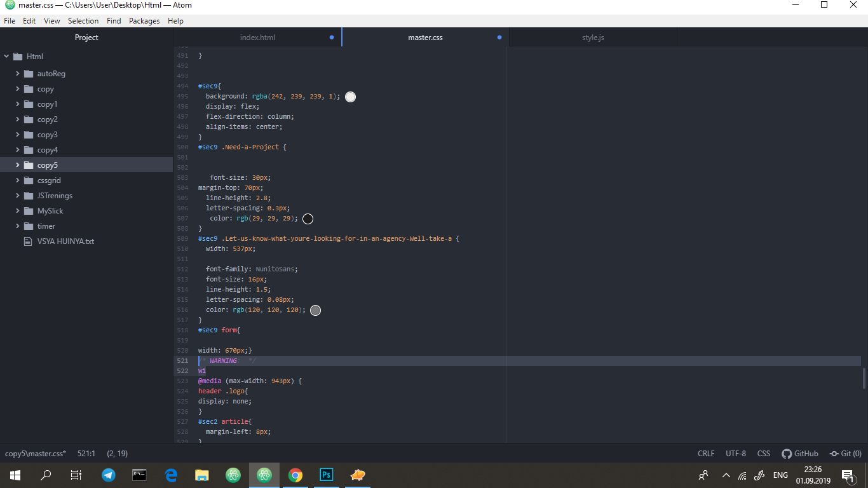Viewport: 868px width, 488px height.
Task: Click the 'flex-direction: column;' code line
Action: [250, 116]
